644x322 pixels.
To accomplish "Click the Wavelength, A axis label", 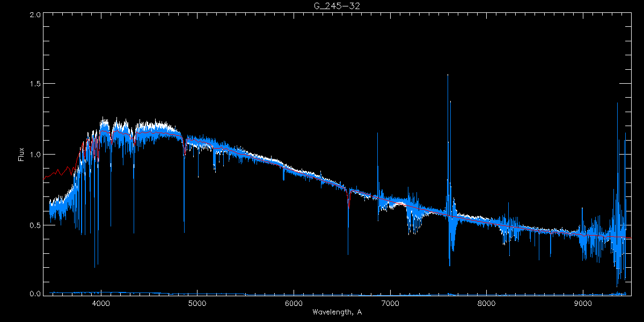I will (x=336, y=312).
